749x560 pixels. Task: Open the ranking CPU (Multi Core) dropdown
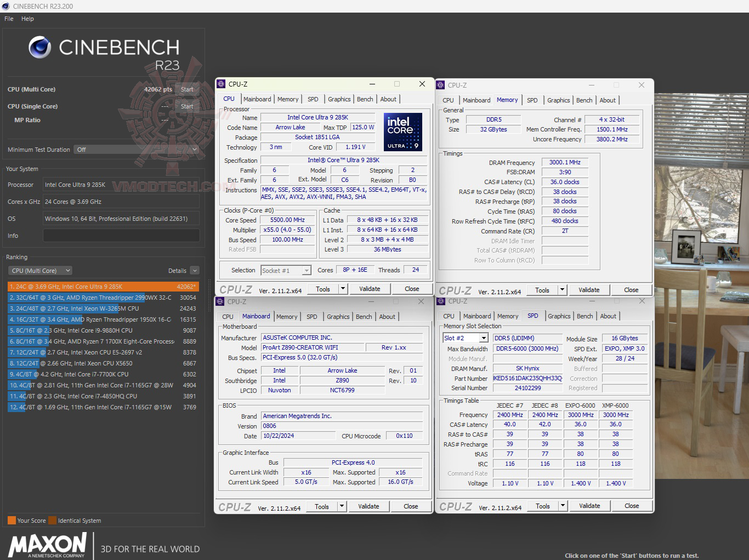tap(40, 271)
